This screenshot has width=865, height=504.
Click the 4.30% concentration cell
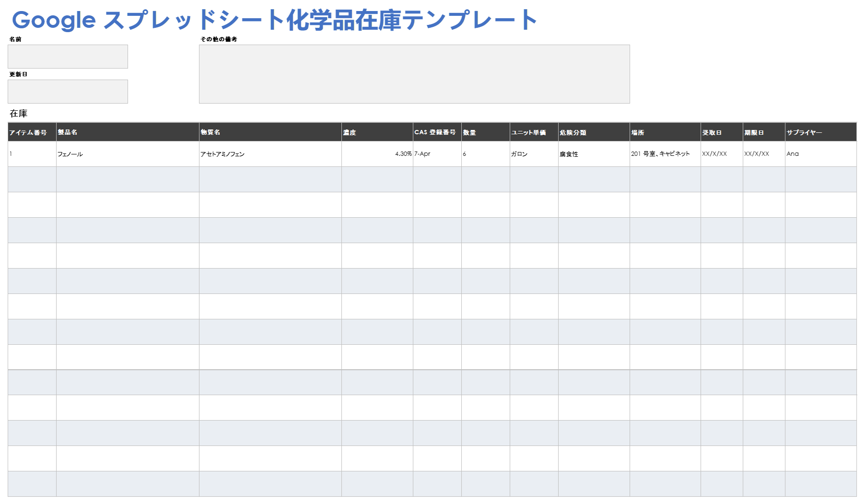[377, 154]
